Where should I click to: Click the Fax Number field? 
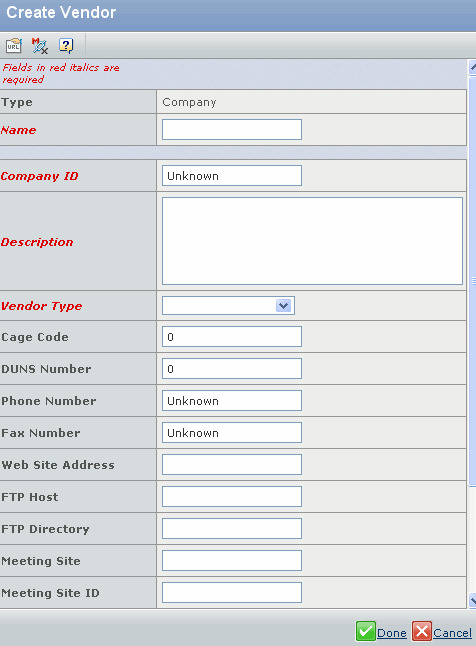[232, 433]
